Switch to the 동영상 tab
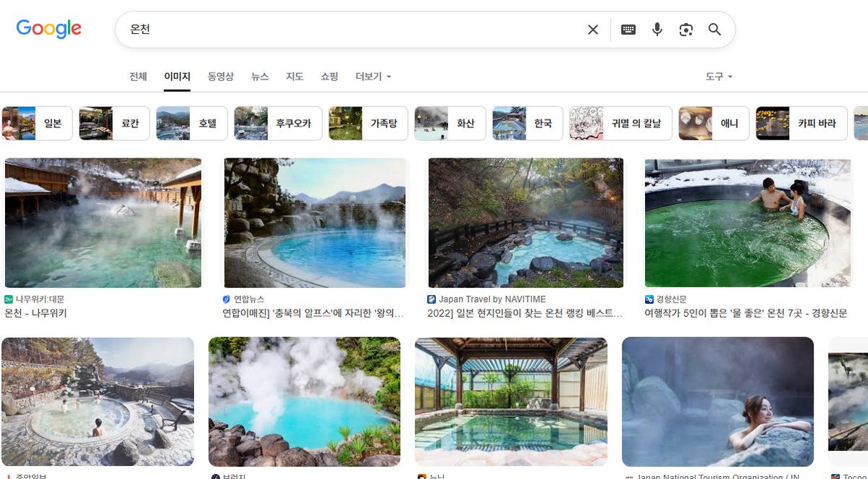868x479 pixels. pos(220,76)
